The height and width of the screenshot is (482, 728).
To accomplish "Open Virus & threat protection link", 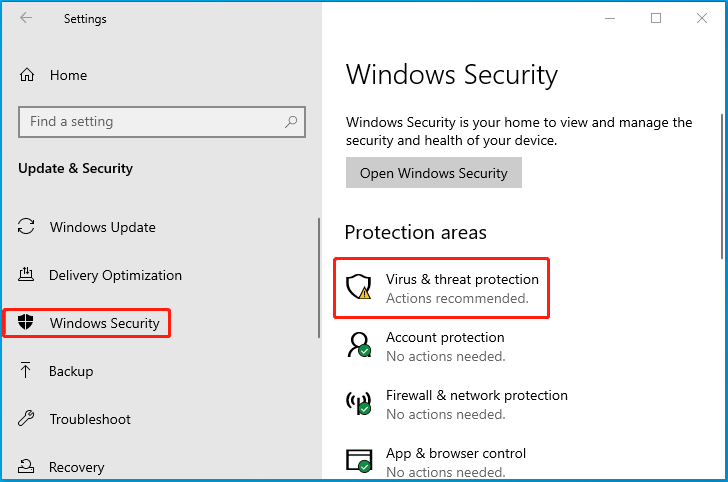I will [x=462, y=280].
